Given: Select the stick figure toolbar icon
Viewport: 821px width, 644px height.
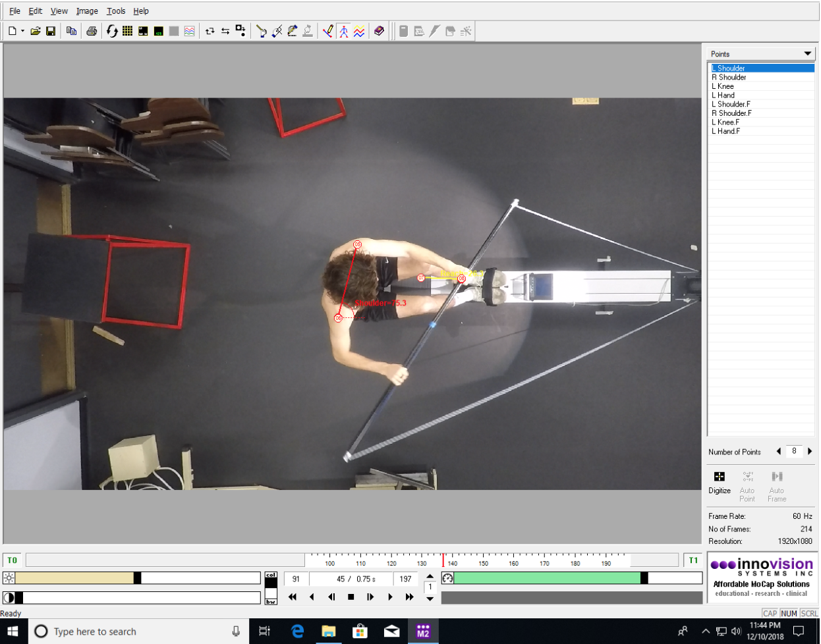Looking at the screenshot, I should tap(343, 31).
